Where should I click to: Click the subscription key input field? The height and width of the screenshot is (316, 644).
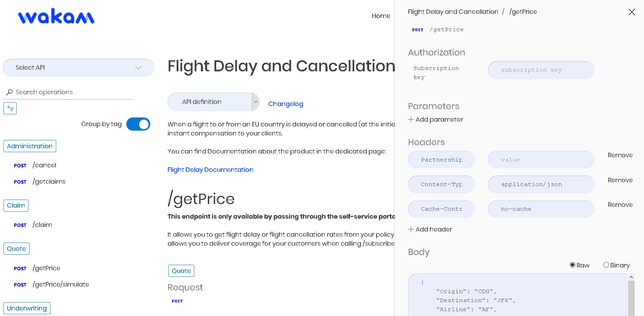(x=540, y=70)
